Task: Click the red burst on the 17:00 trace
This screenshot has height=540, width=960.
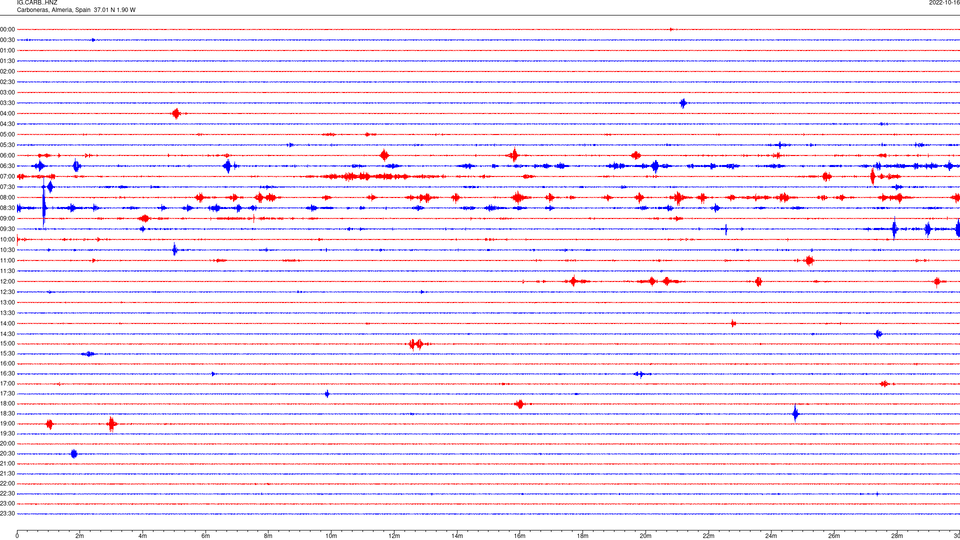Action: pyautogui.click(x=885, y=384)
